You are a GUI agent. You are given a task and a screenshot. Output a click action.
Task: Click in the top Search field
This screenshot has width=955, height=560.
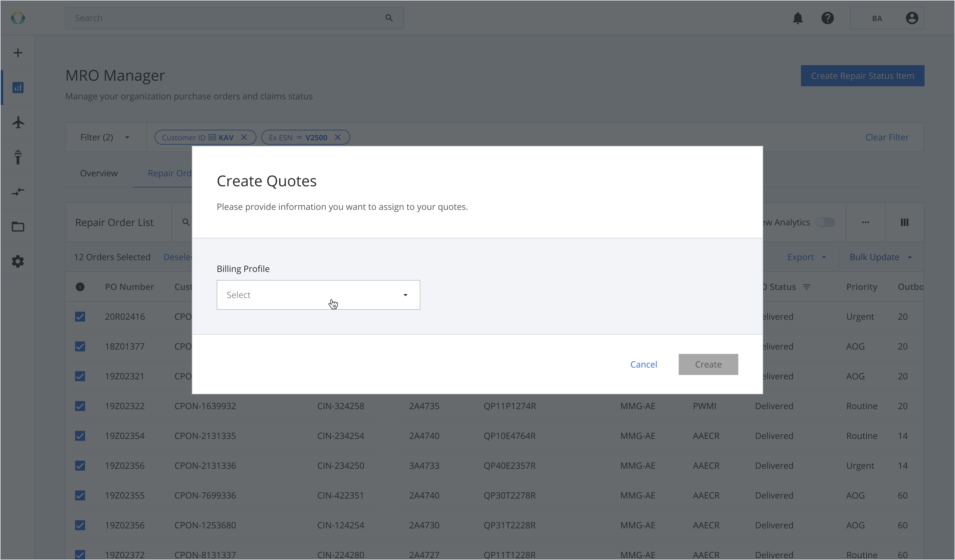[x=235, y=18]
